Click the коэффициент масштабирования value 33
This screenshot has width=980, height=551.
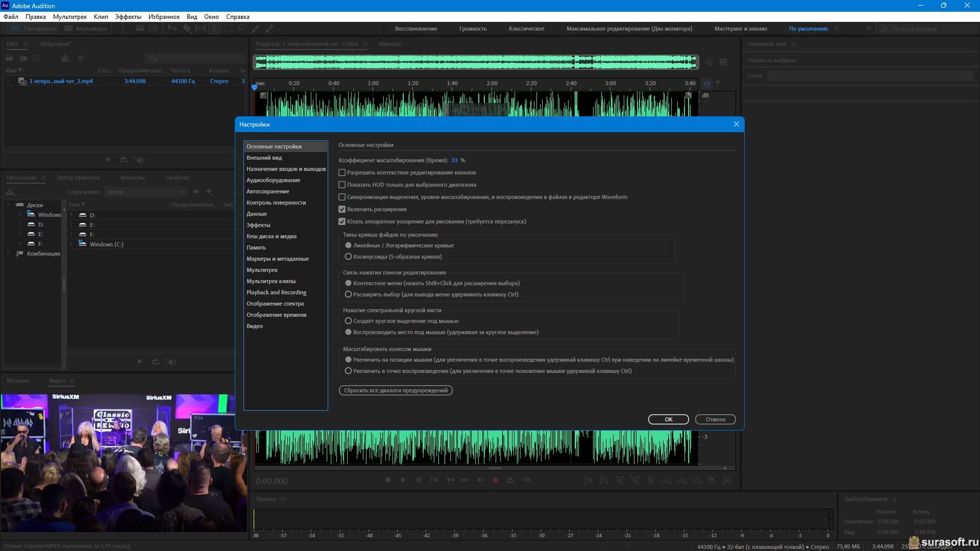pos(454,160)
